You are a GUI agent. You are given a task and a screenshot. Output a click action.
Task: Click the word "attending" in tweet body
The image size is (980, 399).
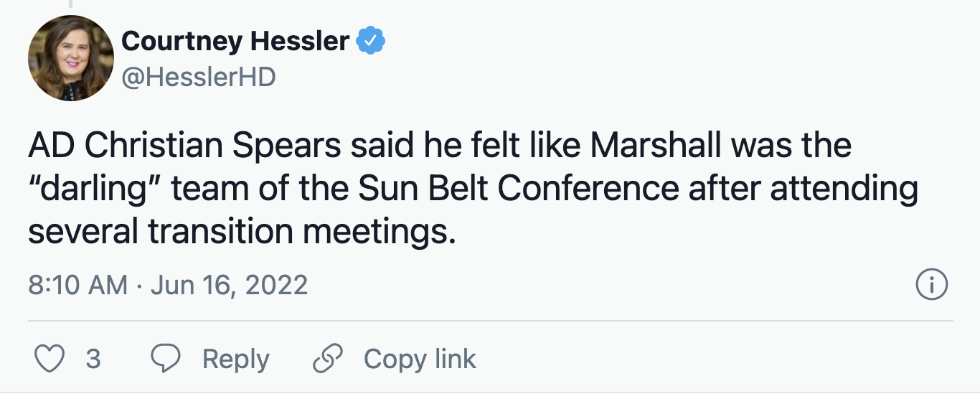point(844,189)
